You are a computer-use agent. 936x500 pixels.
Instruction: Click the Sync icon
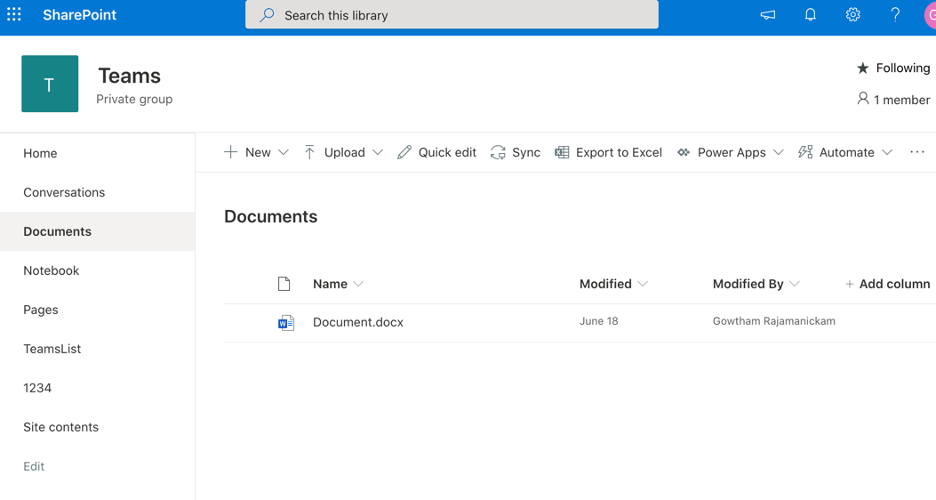pos(498,152)
